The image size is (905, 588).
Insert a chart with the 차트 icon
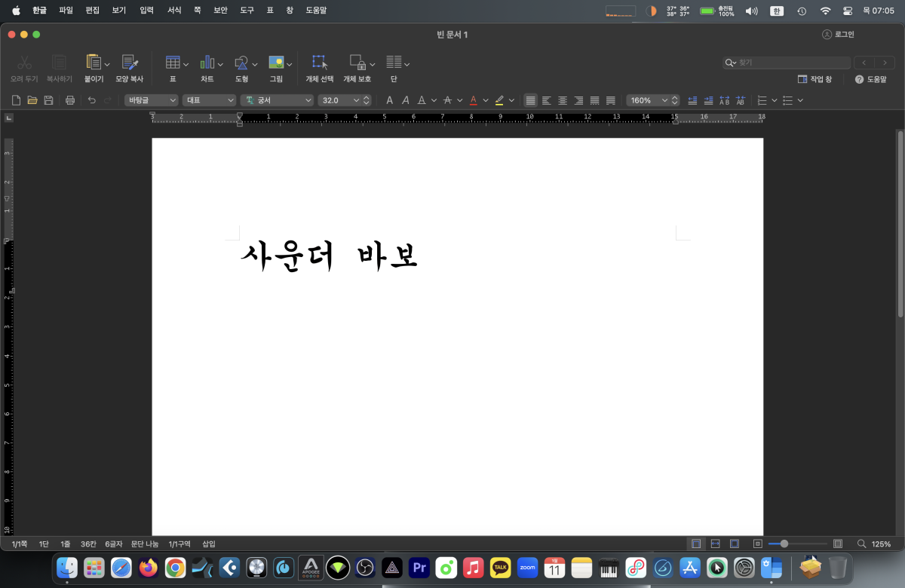[x=207, y=63]
